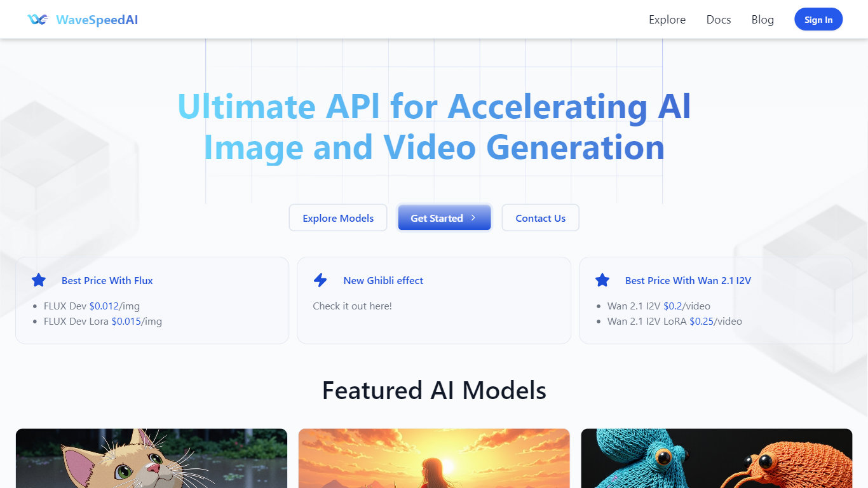
Task: Open the sunset anime girl model thumbnail
Action: pyautogui.click(x=434, y=458)
